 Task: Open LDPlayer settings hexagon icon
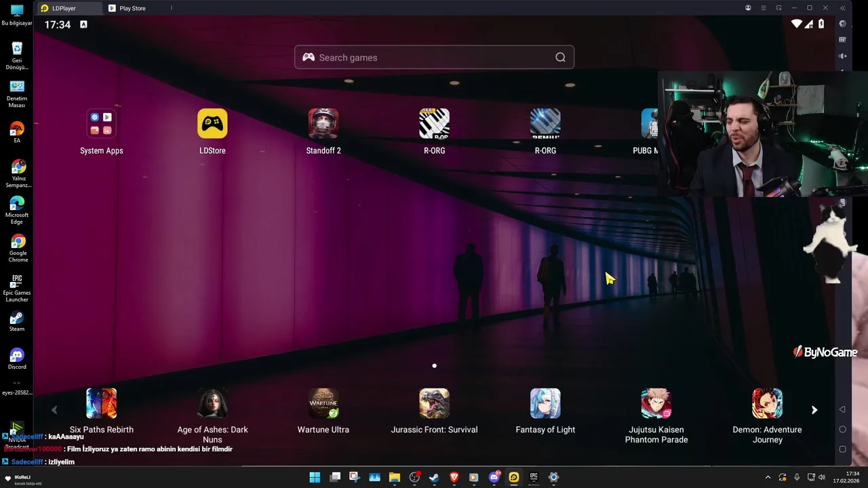point(842,24)
